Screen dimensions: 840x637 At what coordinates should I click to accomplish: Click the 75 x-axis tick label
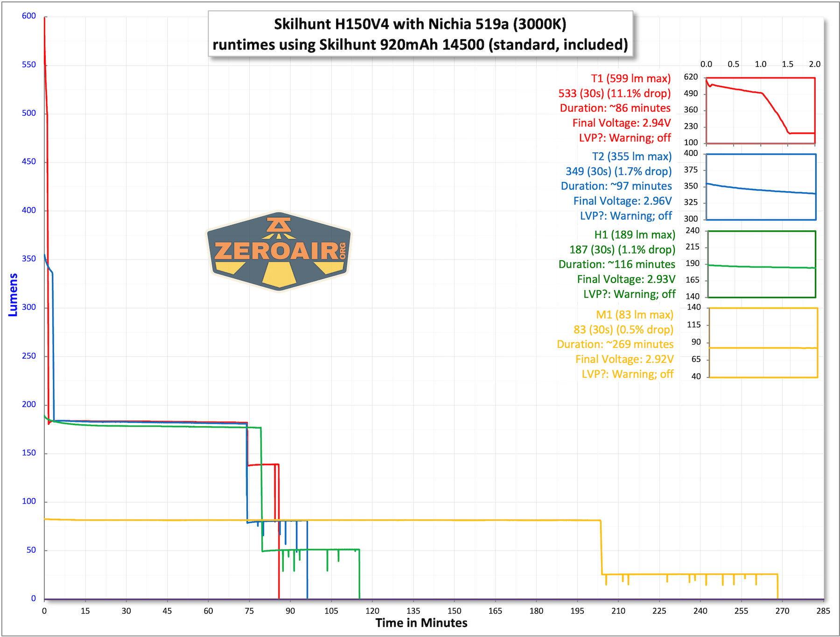pos(249,611)
